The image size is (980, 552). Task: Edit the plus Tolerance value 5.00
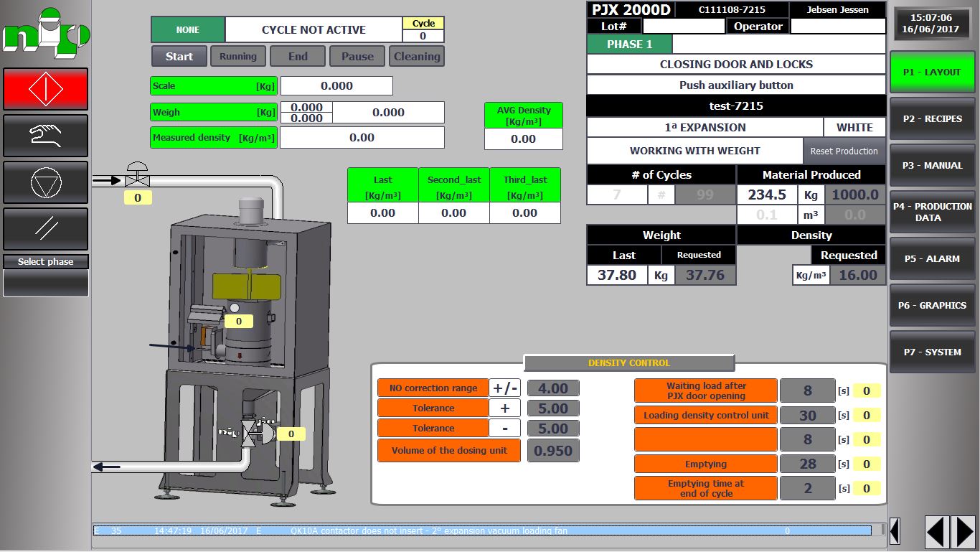553,408
